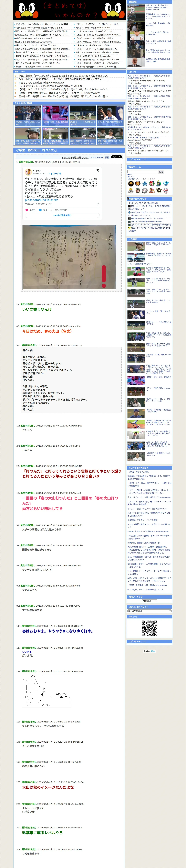
Task: Click the X ポスト share button
Action: (116, 157)
